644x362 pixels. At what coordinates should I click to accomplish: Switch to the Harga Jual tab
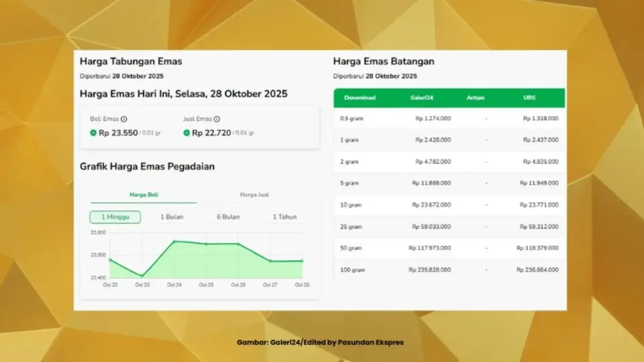point(254,195)
